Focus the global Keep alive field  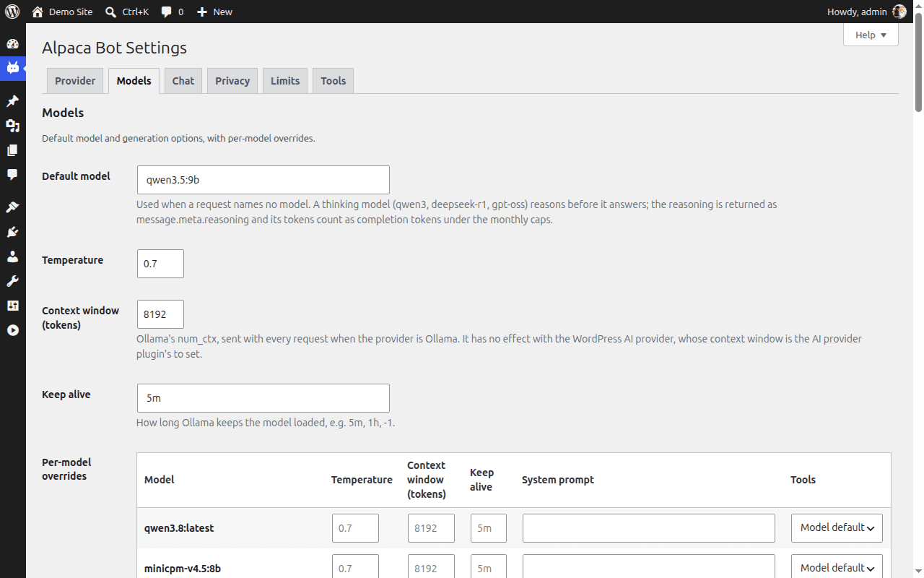pyautogui.click(x=263, y=398)
